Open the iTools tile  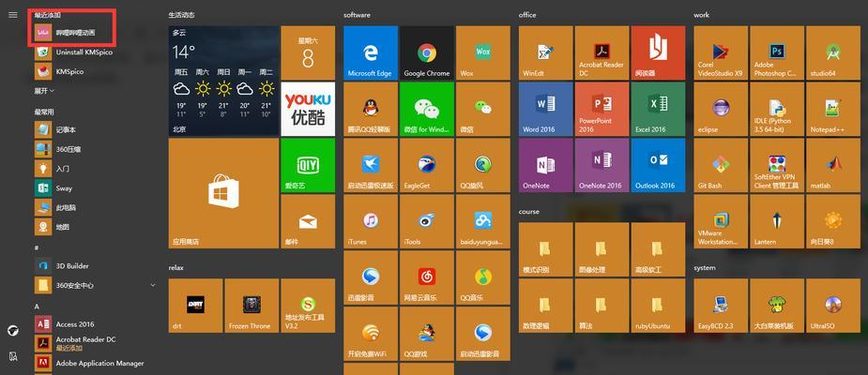point(427,221)
